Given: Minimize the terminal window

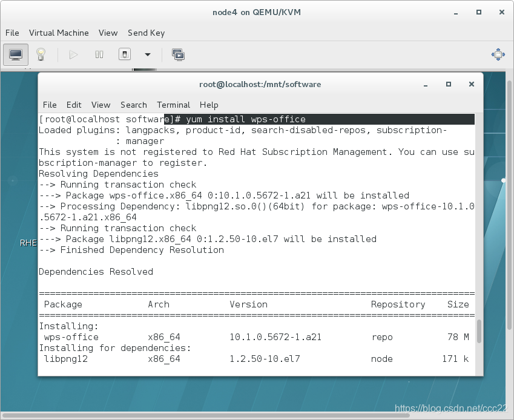Looking at the screenshot, I should [x=426, y=85].
